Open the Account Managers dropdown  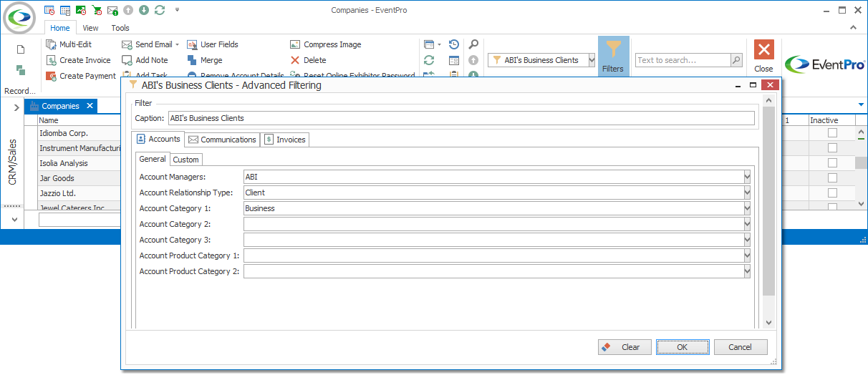747,177
